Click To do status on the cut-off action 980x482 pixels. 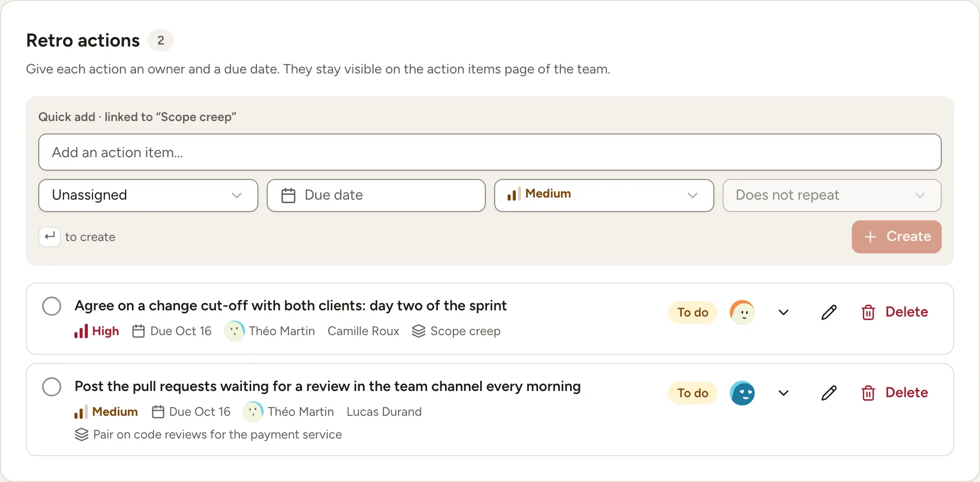tap(693, 312)
